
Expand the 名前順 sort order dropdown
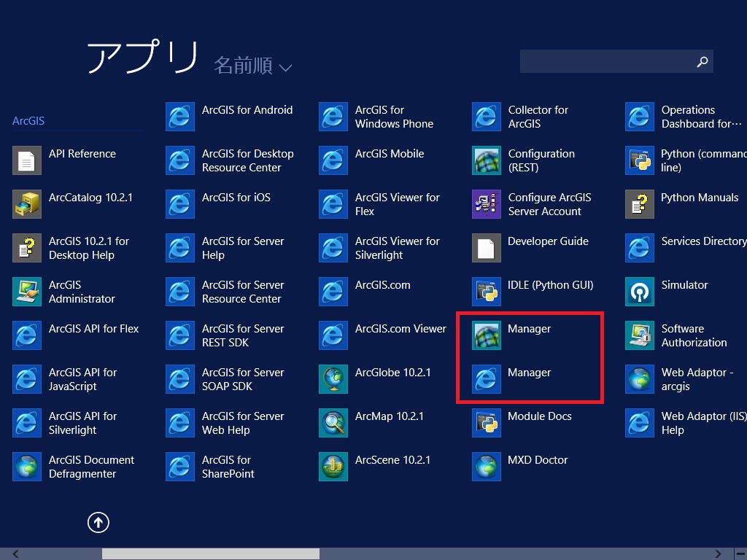(252, 66)
